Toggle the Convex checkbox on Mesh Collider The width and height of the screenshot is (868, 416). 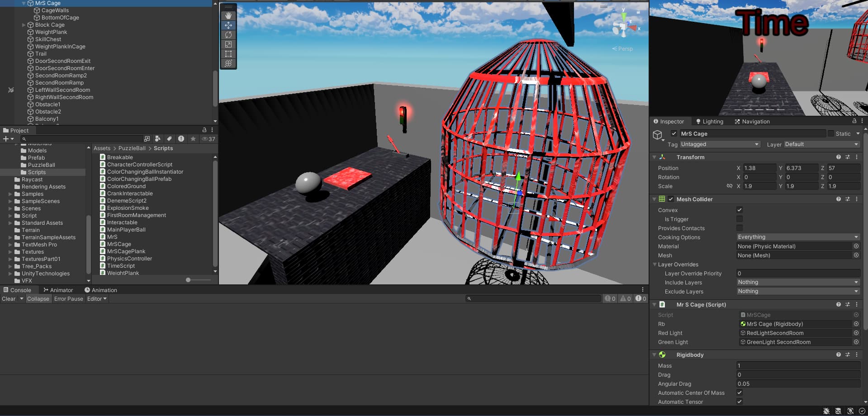coord(740,210)
